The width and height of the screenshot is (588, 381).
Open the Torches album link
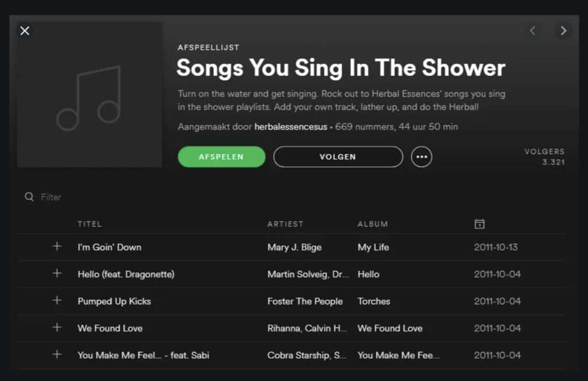click(374, 301)
